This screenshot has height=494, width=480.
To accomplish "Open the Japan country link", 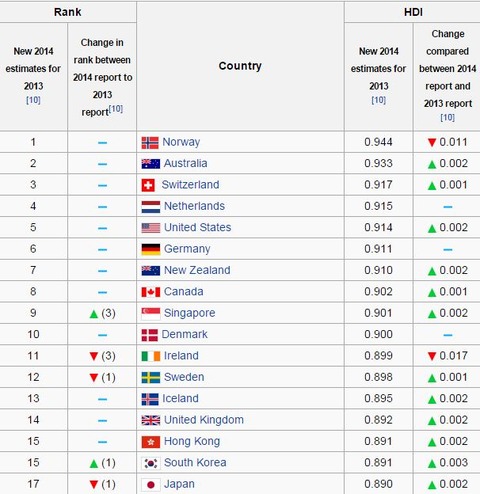I will [179, 485].
